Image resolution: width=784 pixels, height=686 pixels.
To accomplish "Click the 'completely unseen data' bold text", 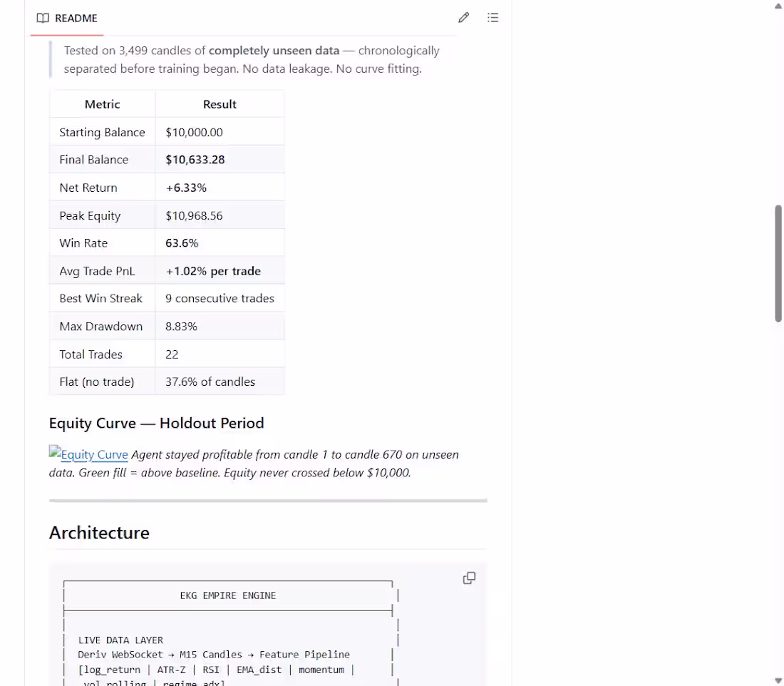I will (x=274, y=51).
